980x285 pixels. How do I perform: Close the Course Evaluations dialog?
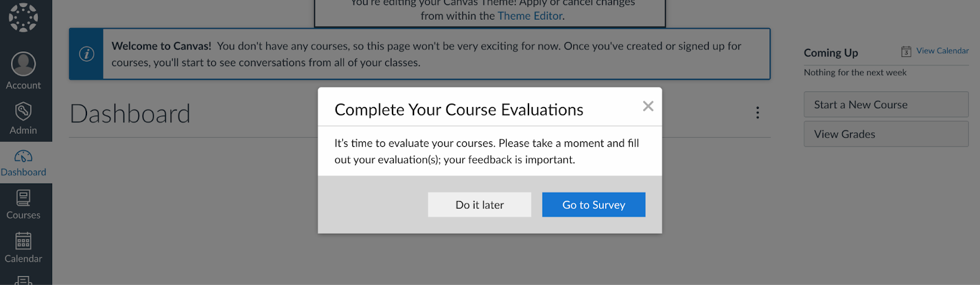click(648, 106)
